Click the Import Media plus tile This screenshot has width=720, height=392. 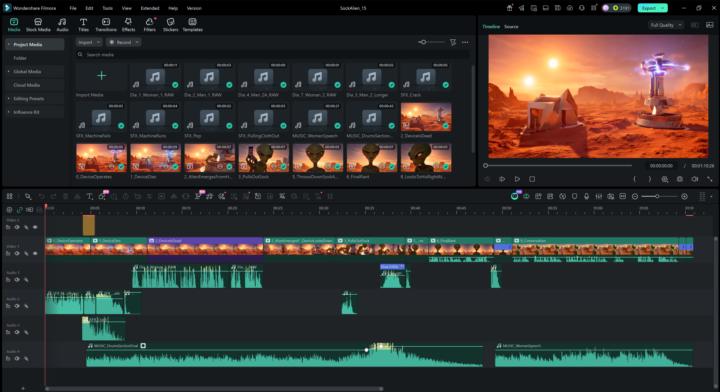tap(101, 76)
